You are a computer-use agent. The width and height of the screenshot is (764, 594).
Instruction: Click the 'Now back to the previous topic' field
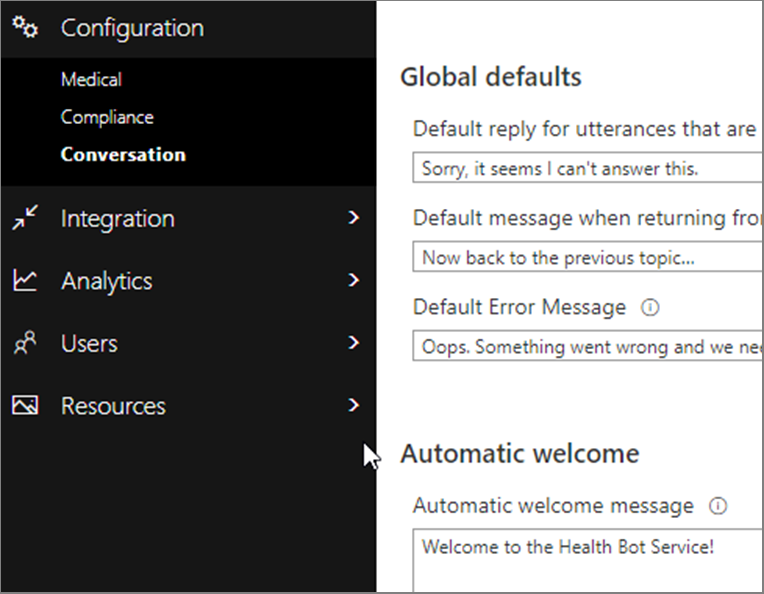pyautogui.click(x=590, y=258)
